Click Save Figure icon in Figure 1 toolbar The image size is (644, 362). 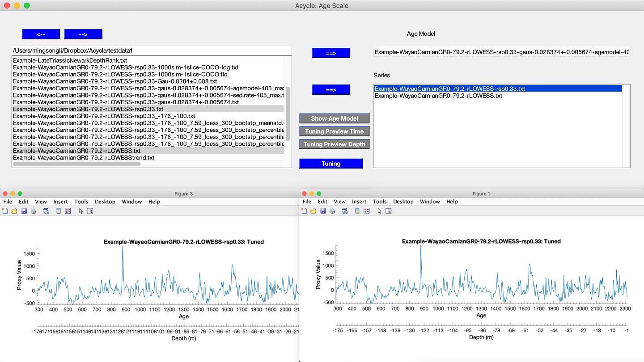coord(323,211)
